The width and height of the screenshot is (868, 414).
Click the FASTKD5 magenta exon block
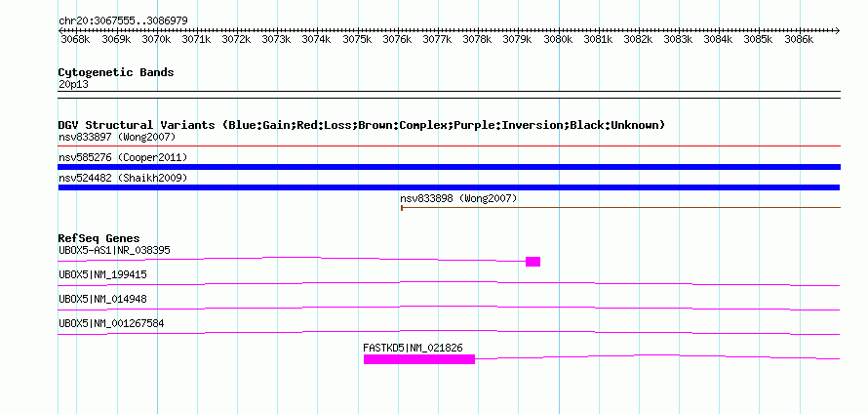tap(419, 359)
